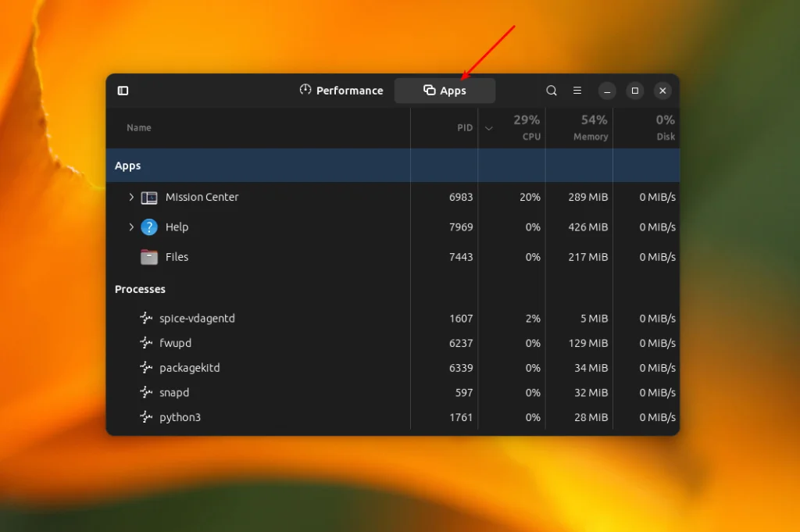
Task: Click the Files folder icon
Action: pos(149,257)
